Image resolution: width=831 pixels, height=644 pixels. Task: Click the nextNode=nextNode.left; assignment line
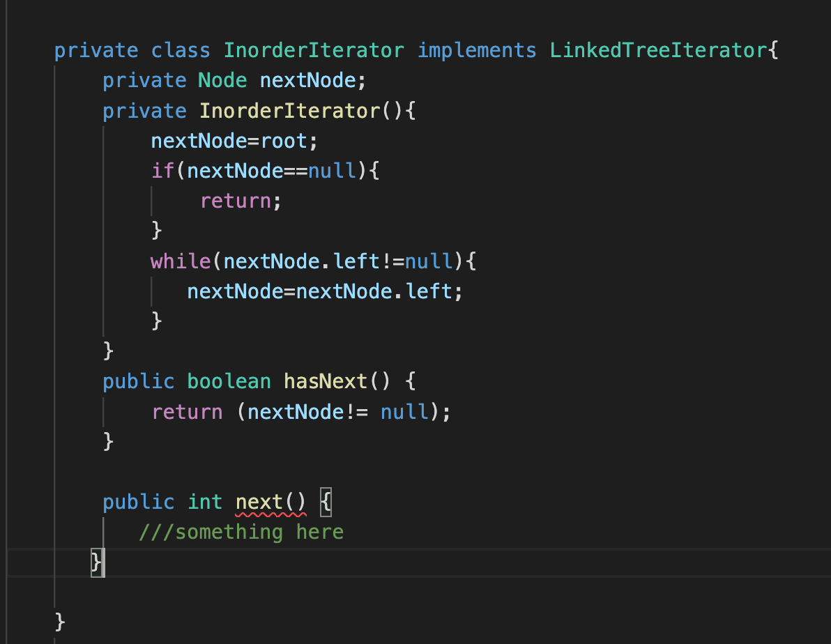pos(325,291)
